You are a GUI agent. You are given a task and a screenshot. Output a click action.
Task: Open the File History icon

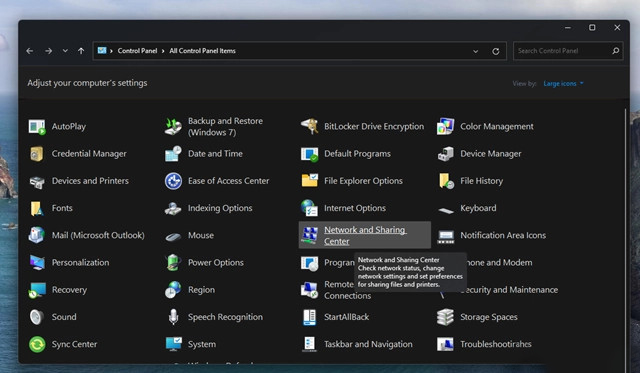(446, 181)
